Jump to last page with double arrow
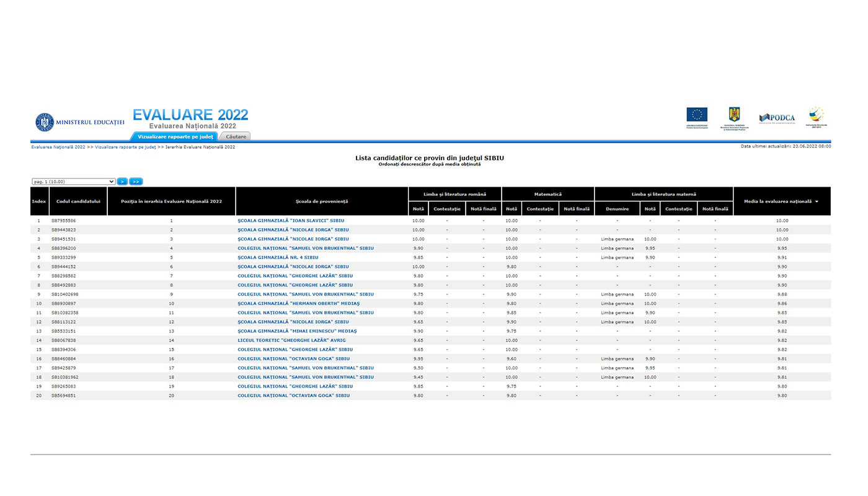Screen dimensions: 868x496 [136, 182]
